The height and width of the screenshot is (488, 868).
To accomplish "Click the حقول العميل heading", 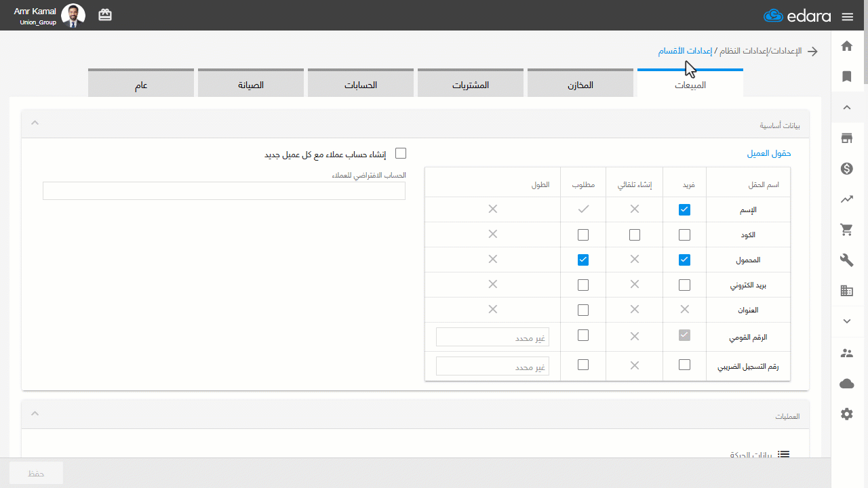I will click(x=769, y=154).
